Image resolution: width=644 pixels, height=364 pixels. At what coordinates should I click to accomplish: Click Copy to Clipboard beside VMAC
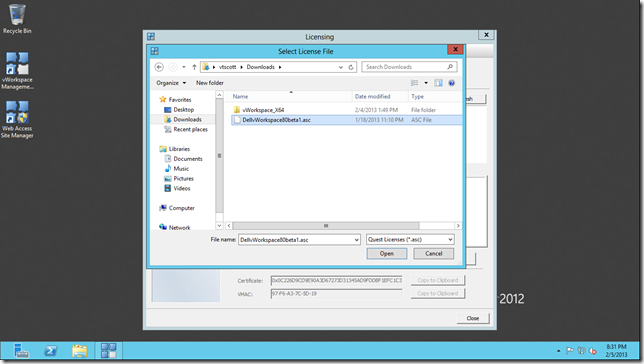437,293
